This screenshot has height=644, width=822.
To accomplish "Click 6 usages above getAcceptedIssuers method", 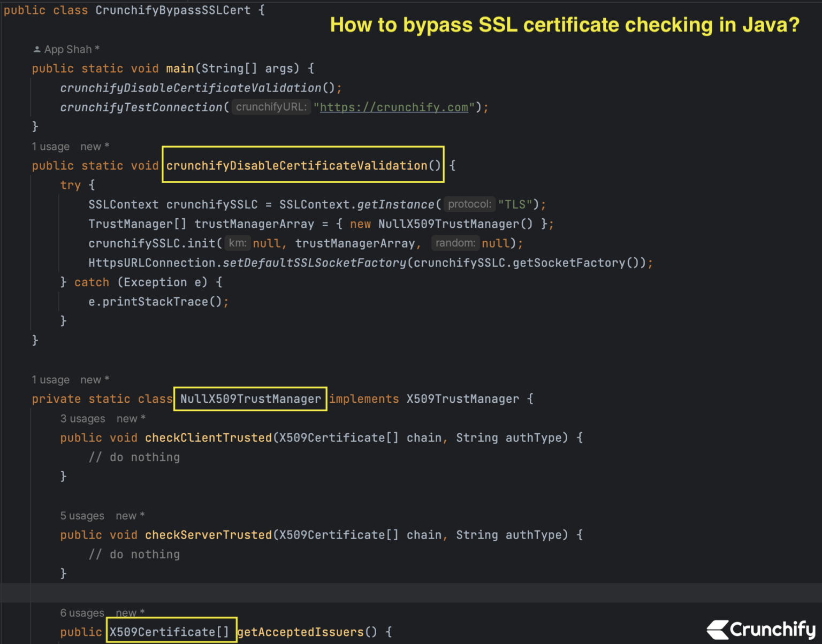I will click(82, 612).
